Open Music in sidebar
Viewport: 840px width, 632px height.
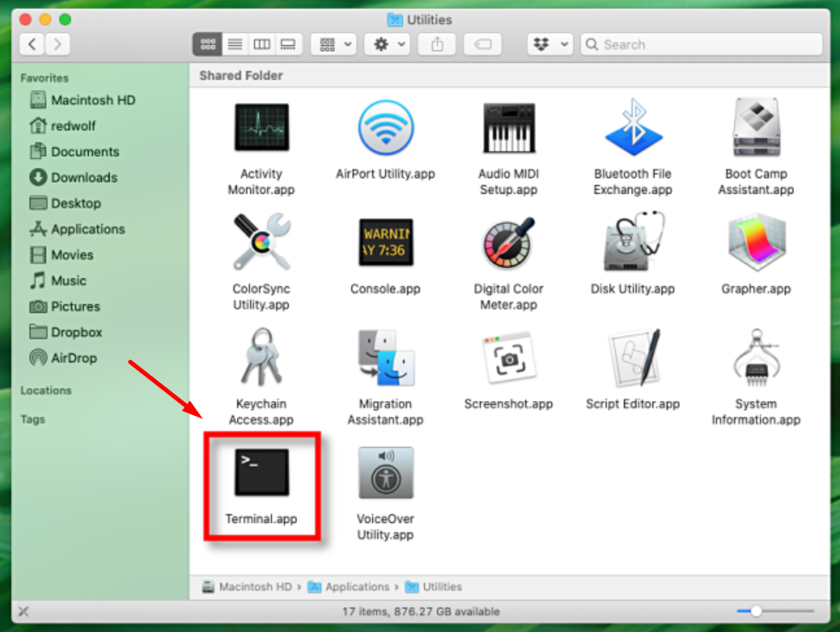[x=58, y=280]
